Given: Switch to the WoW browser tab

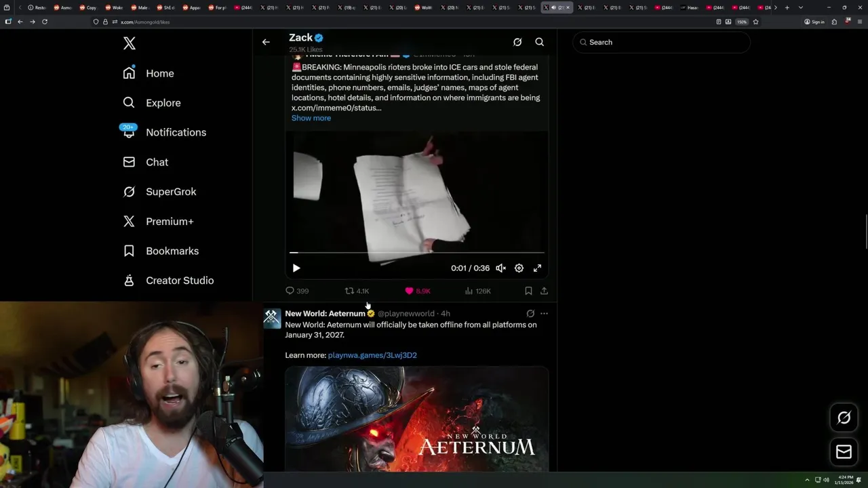Looking at the screenshot, I should (x=423, y=7).
